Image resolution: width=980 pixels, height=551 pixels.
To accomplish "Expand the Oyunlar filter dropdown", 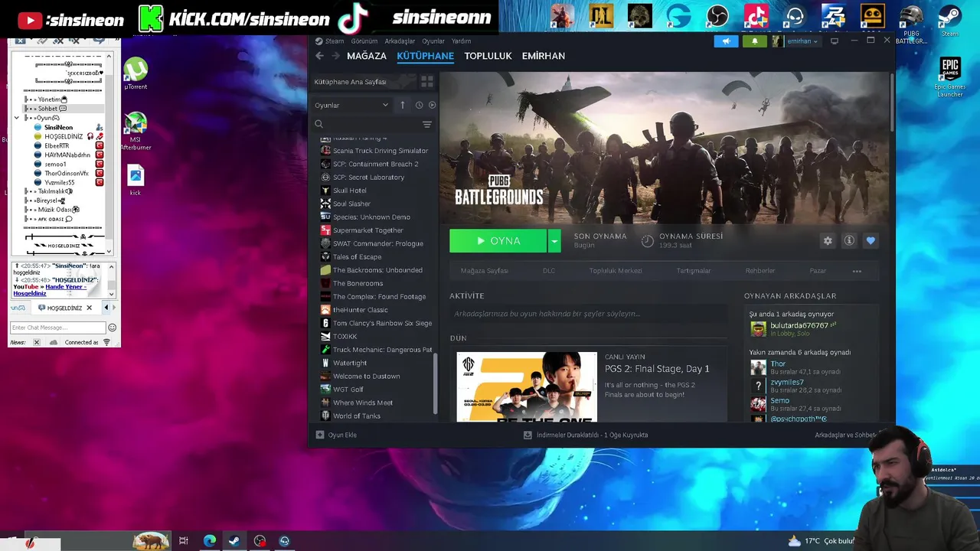I will 351,105.
